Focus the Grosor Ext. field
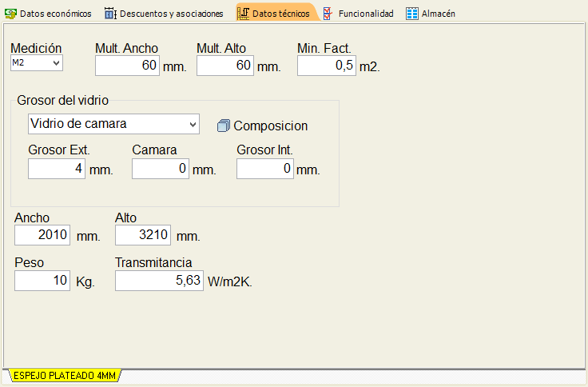The height and width of the screenshot is (387, 588). [x=57, y=169]
